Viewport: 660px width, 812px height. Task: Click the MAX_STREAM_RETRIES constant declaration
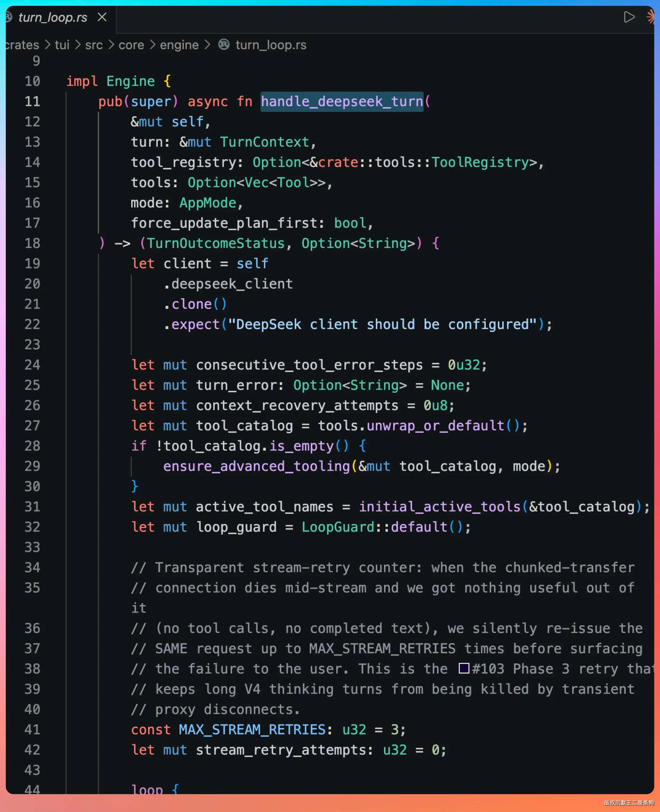point(252,730)
